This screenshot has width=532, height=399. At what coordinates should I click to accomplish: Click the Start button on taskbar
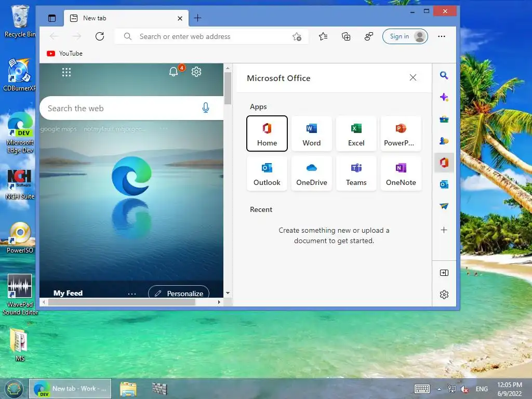click(14, 389)
